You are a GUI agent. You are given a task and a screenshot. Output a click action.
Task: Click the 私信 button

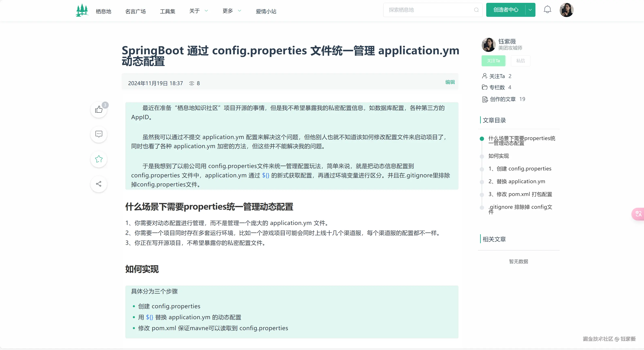point(520,61)
